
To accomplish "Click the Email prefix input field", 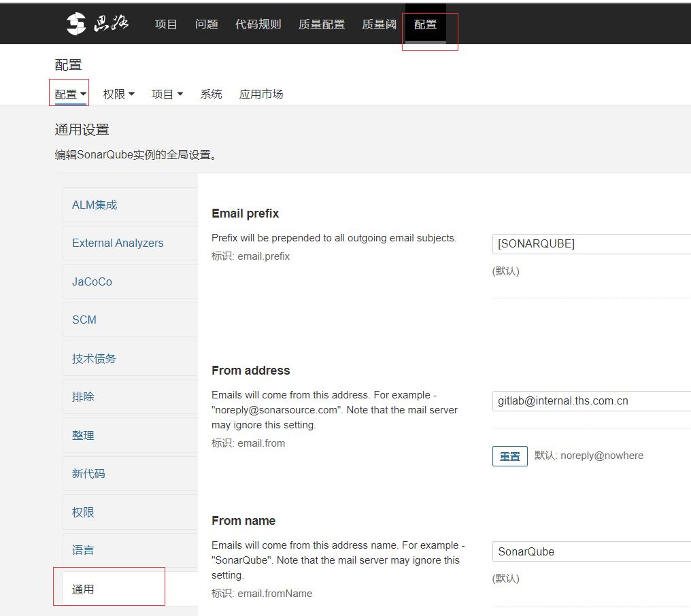I will tap(590, 244).
